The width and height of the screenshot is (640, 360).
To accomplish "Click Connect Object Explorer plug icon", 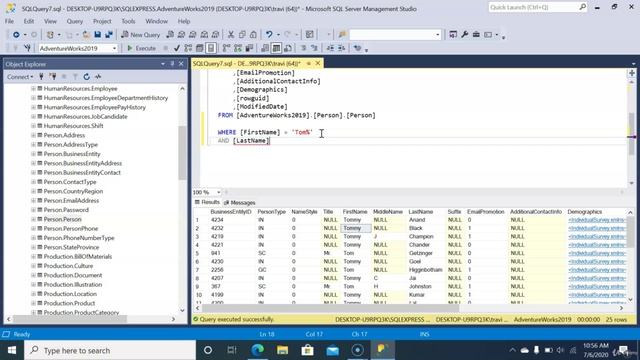I will tap(41, 77).
